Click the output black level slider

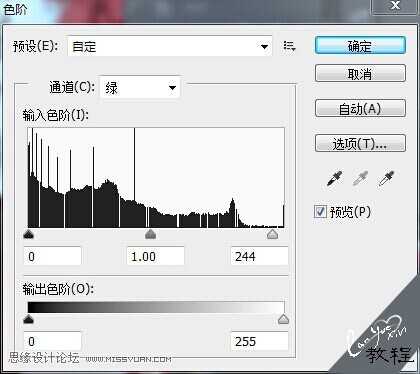29,319
